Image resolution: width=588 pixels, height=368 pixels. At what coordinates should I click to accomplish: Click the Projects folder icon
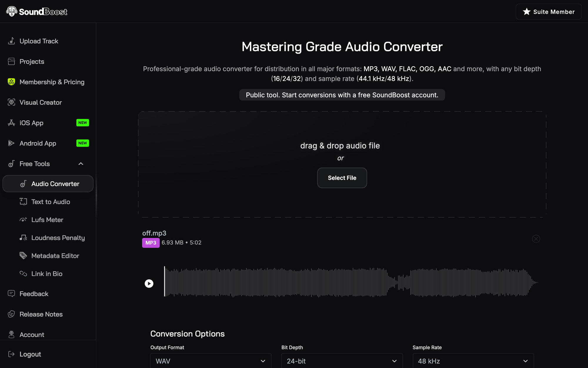coord(11,62)
